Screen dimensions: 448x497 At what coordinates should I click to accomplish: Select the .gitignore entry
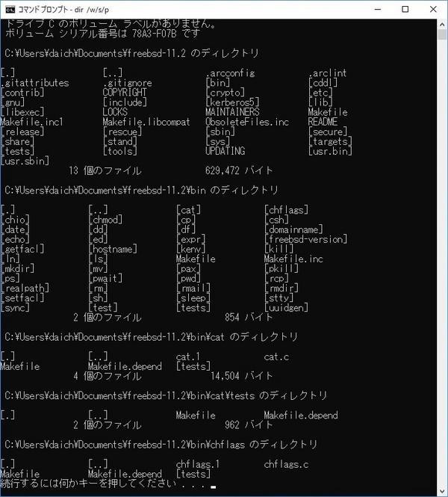[x=127, y=83]
